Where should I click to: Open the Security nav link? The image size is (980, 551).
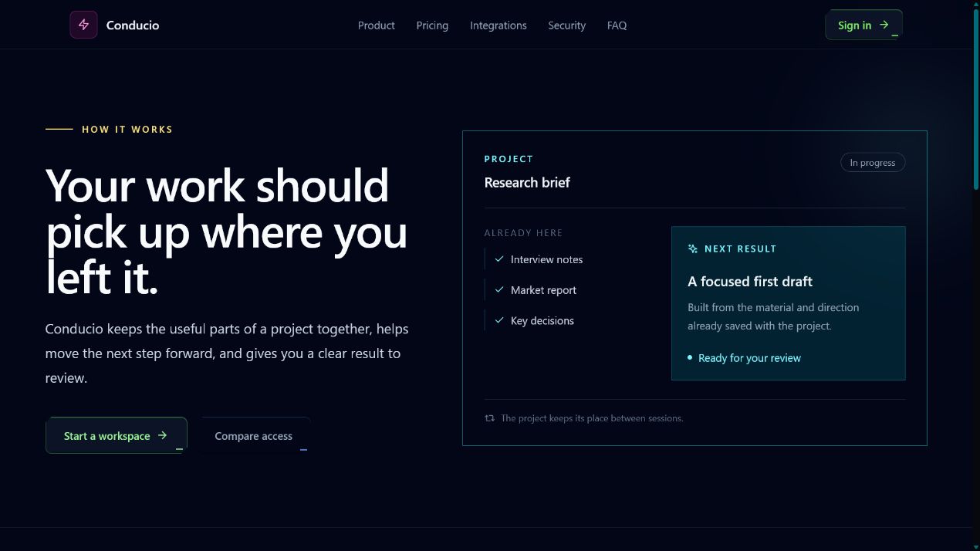tap(567, 25)
